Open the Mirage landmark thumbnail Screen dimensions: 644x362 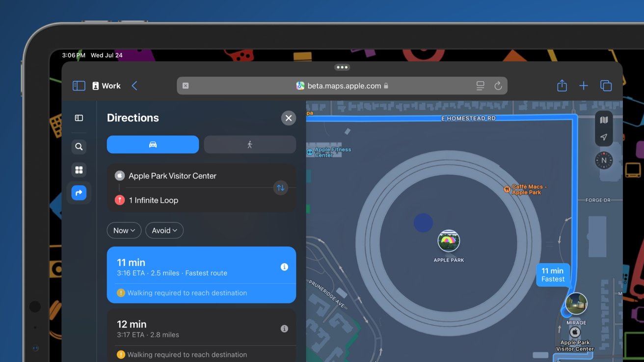click(576, 304)
